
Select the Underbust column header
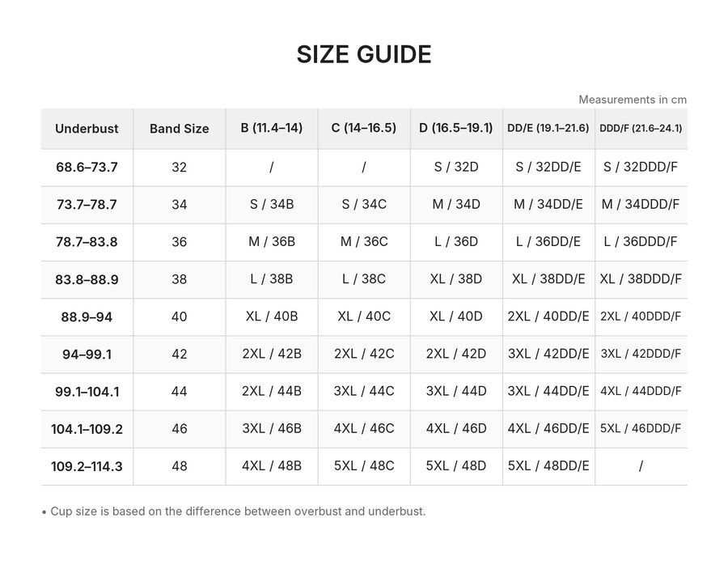[87, 129]
